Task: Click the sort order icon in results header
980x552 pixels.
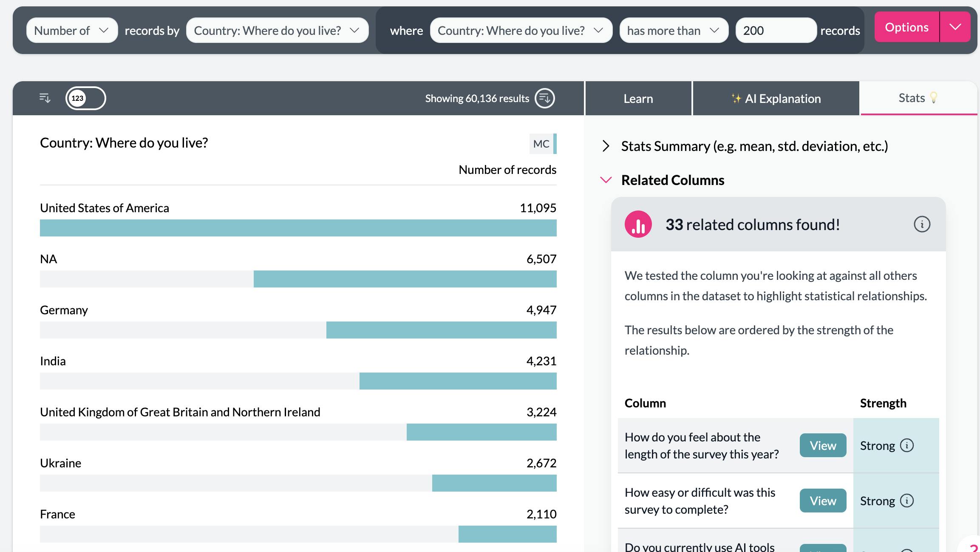Action: pos(45,98)
